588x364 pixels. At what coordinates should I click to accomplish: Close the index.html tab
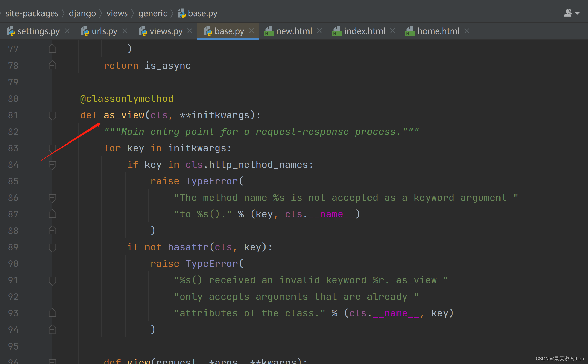point(393,31)
